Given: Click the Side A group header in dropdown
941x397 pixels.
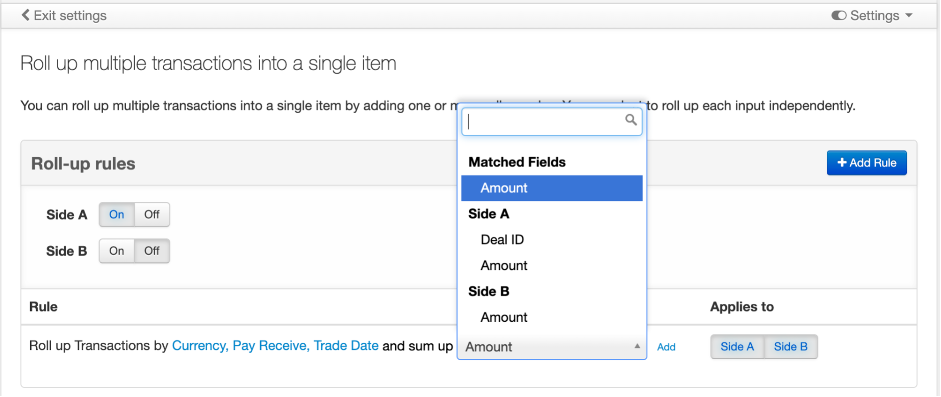Looking at the screenshot, I should (x=489, y=214).
